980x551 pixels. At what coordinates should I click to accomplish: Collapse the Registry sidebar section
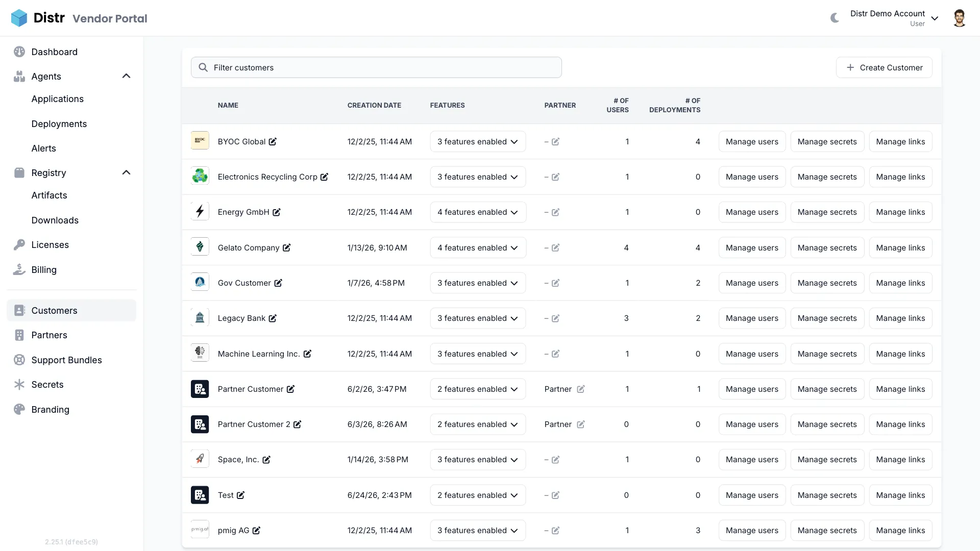tap(127, 172)
